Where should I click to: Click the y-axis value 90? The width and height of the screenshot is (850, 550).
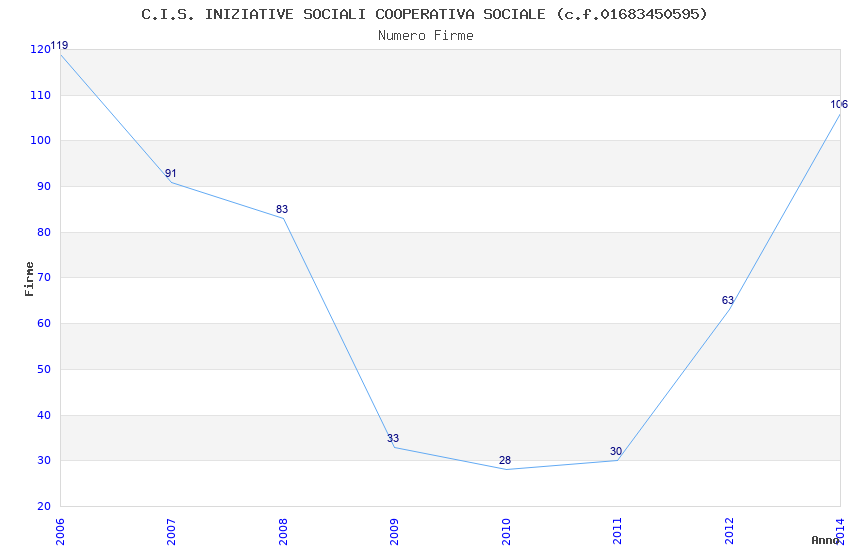point(43,186)
